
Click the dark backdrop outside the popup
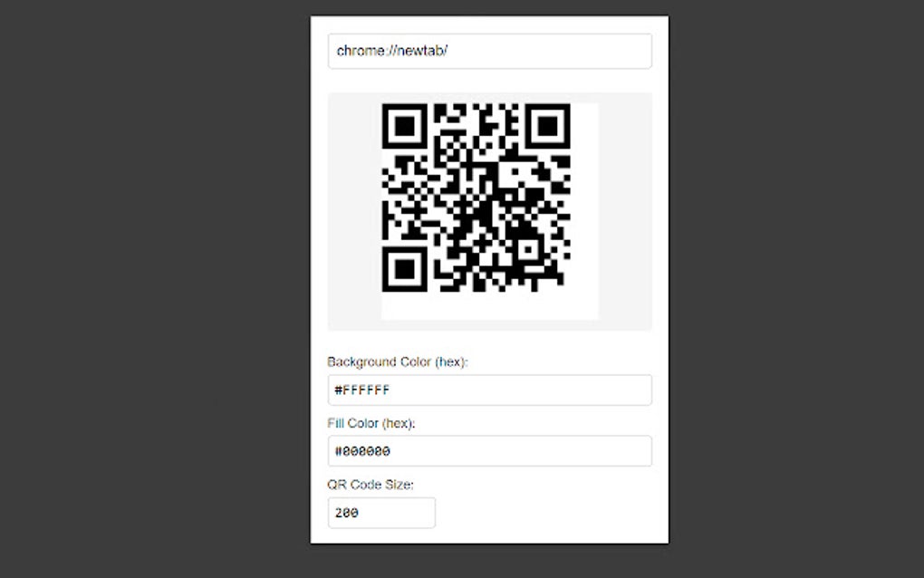tap(153, 289)
